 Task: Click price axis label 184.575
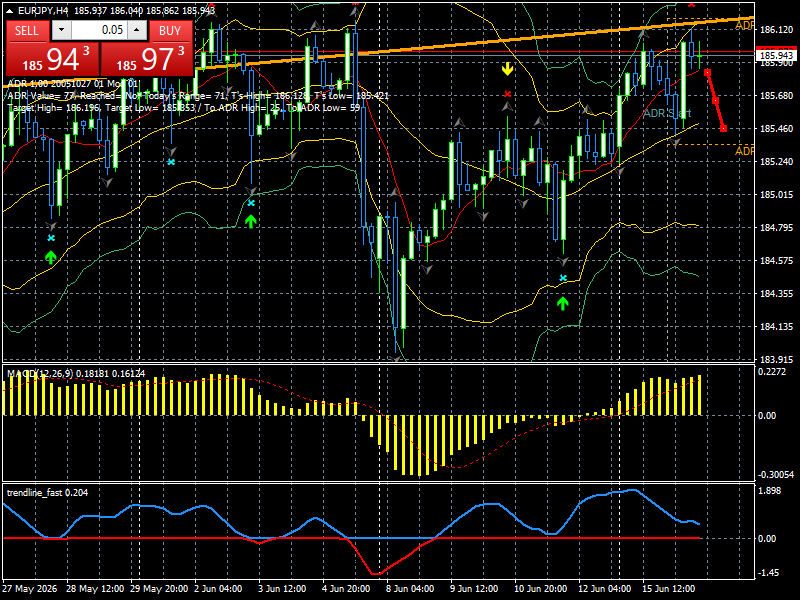[777, 260]
